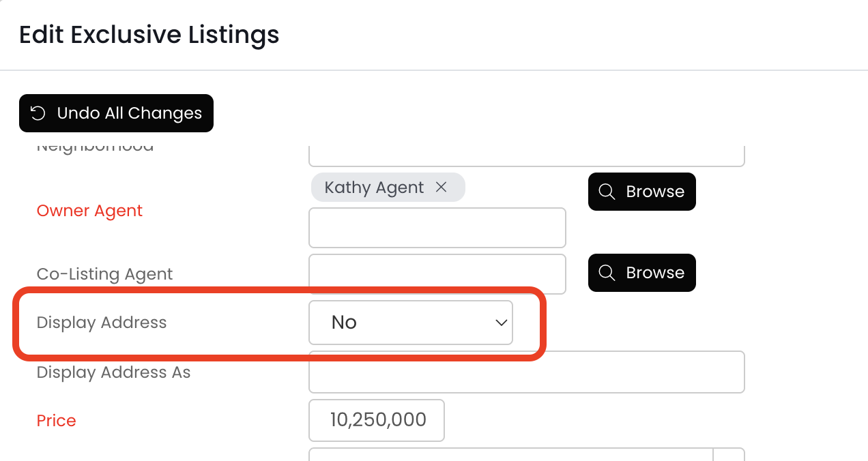Screen dimensions: 868x461
Task: Click the Co-Listing Agent label
Action: (x=104, y=274)
